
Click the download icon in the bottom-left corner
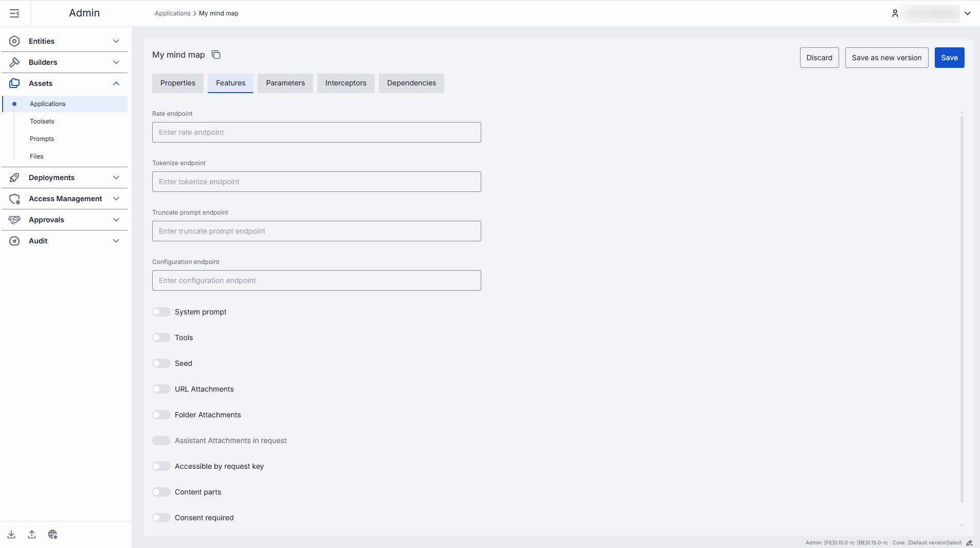coord(11,534)
